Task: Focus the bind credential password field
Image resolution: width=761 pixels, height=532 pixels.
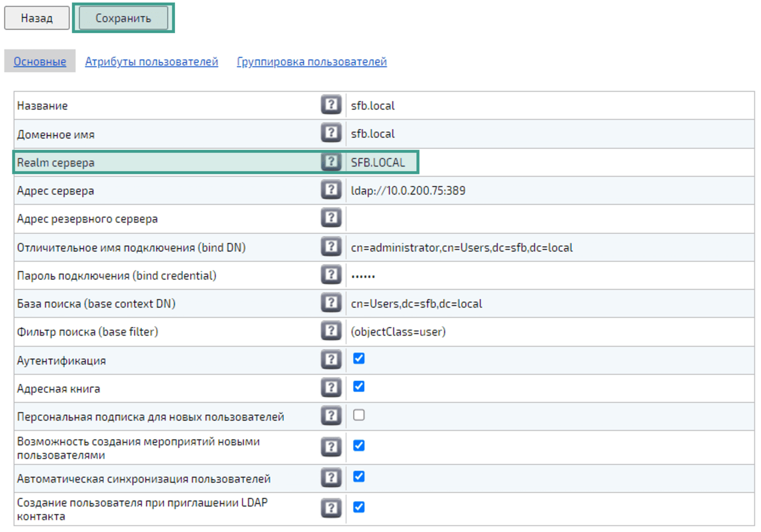Action: [x=549, y=276]
